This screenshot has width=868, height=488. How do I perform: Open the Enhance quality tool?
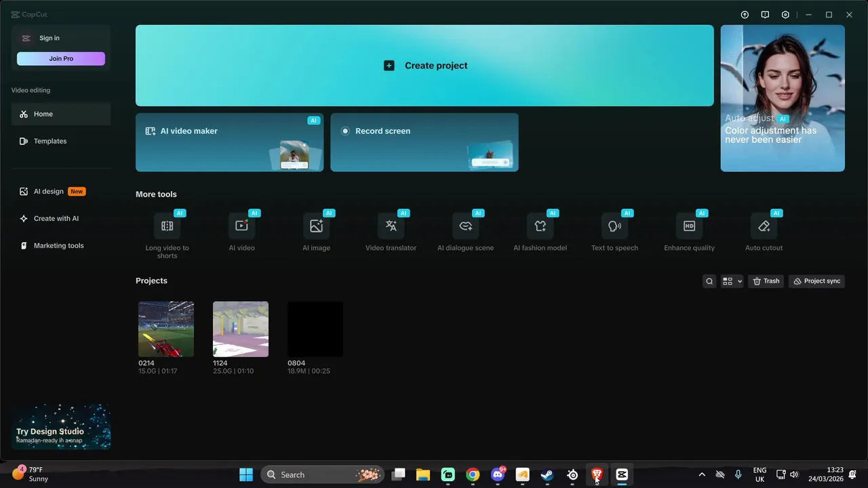pyautogui.click(x=689, y=232)
